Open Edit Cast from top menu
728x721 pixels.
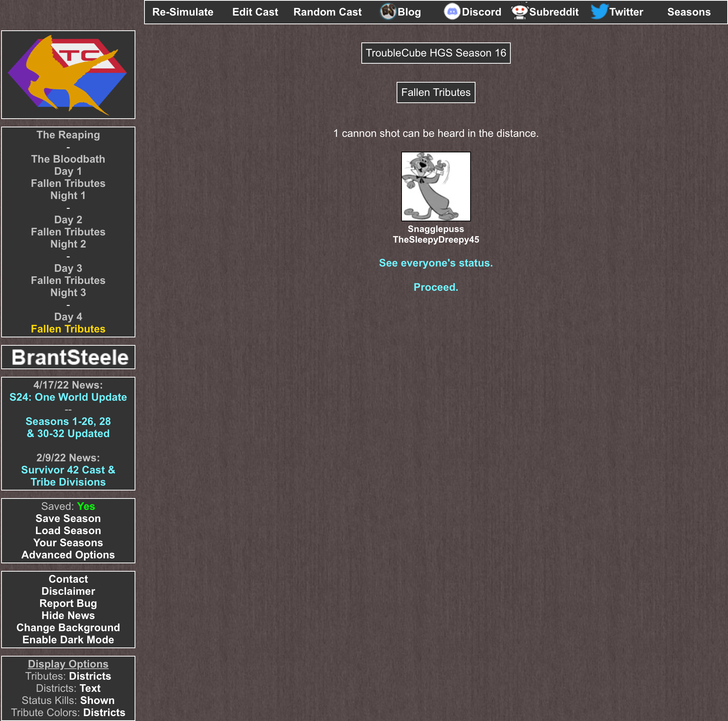(255, 12)
